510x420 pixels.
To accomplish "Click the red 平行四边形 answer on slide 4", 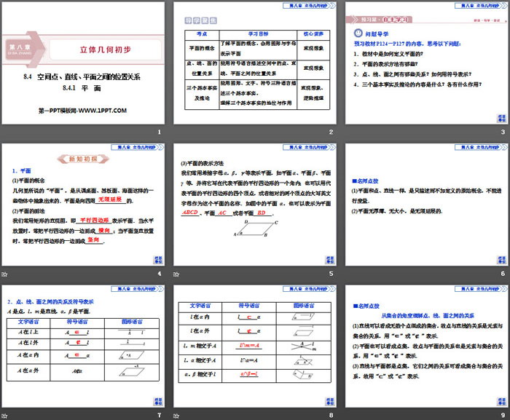I will pos(94,220).
